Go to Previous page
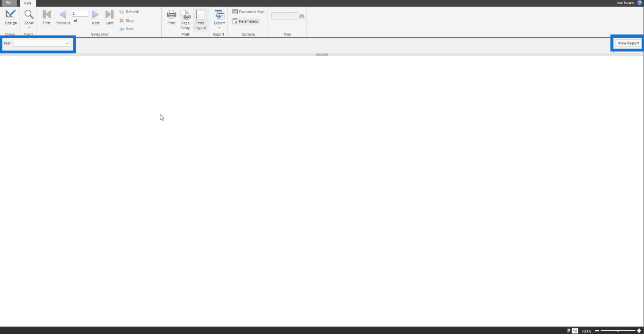 [62, 17]
